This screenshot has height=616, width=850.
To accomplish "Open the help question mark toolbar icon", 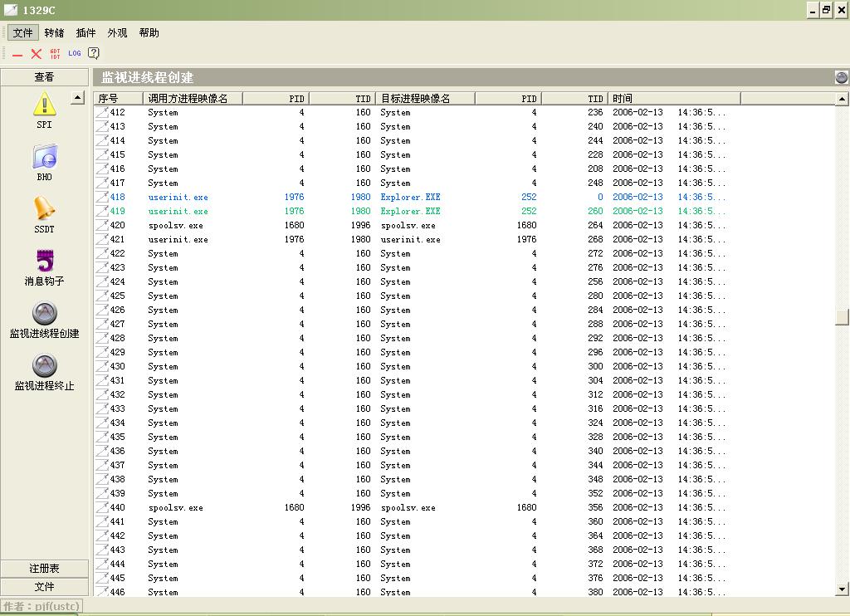I will pos(94,53).
